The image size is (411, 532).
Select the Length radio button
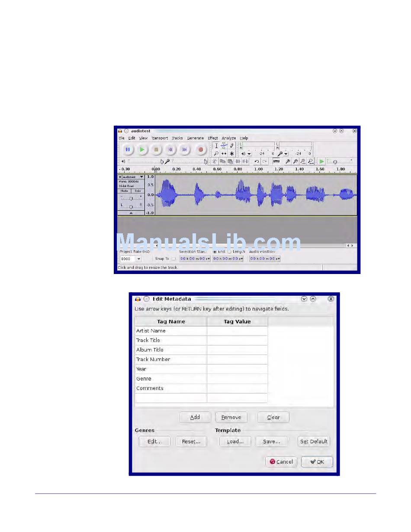coord(230,251)
